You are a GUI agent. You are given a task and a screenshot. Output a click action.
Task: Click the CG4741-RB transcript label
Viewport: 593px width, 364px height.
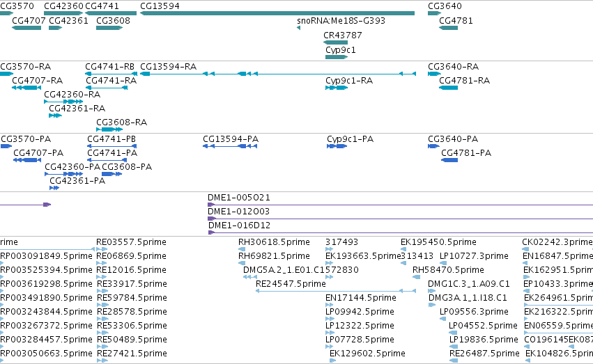109,67
